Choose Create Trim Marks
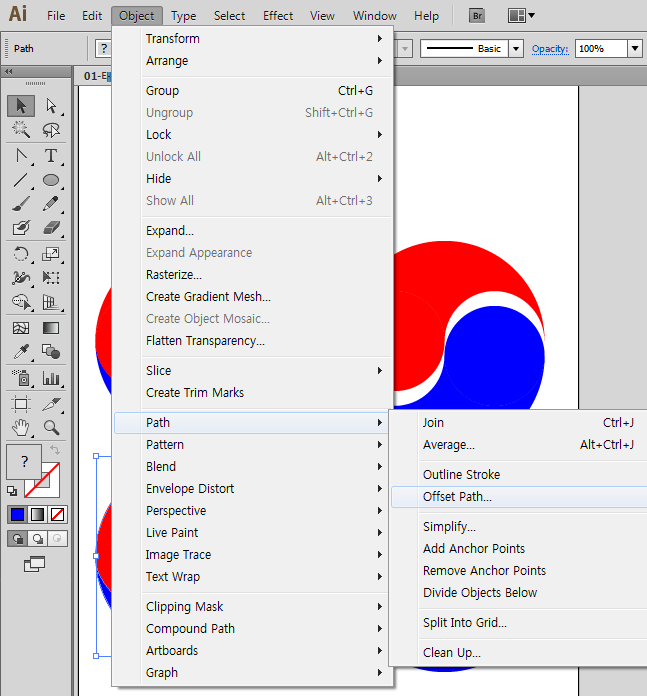Screen dimensions: 647x696 254,393
